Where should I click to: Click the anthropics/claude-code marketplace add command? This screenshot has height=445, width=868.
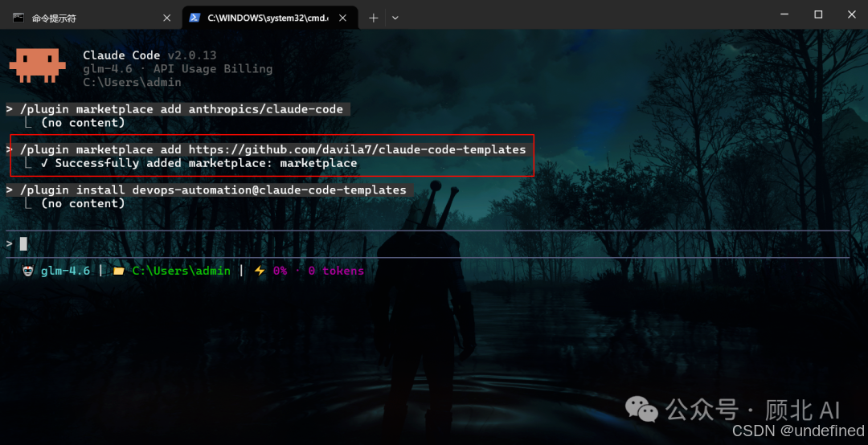click(181, 109)
